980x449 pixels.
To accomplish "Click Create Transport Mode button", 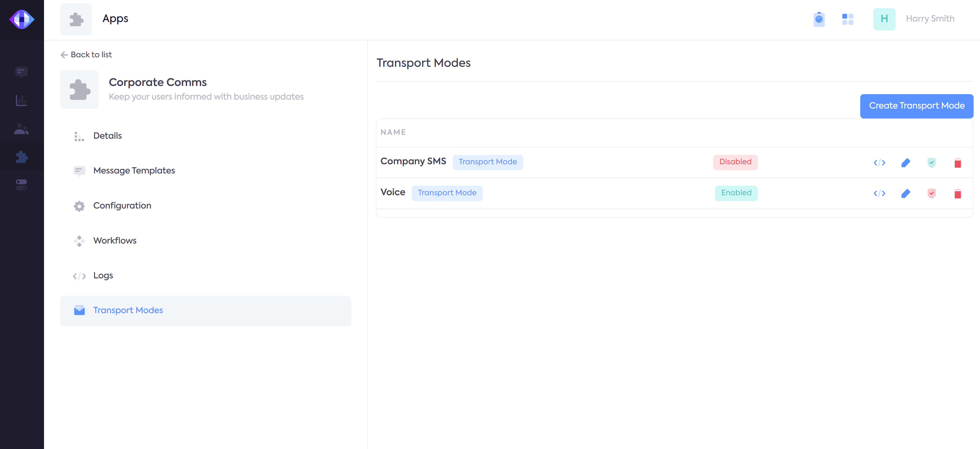I will (916, 106).
